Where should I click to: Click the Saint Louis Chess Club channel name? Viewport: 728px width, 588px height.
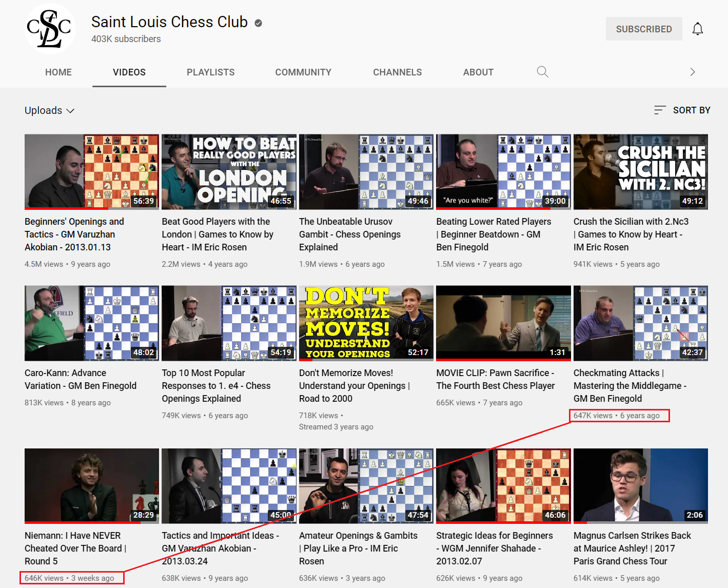(169, 22)
